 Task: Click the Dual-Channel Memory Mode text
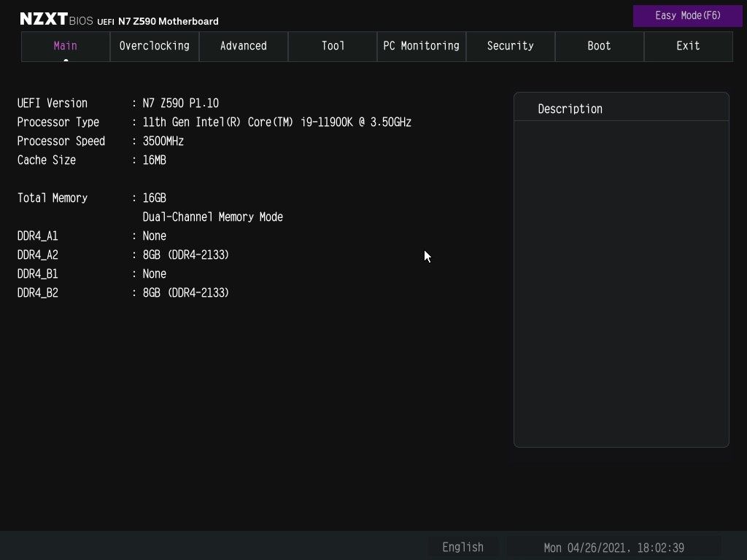(212, 217)
